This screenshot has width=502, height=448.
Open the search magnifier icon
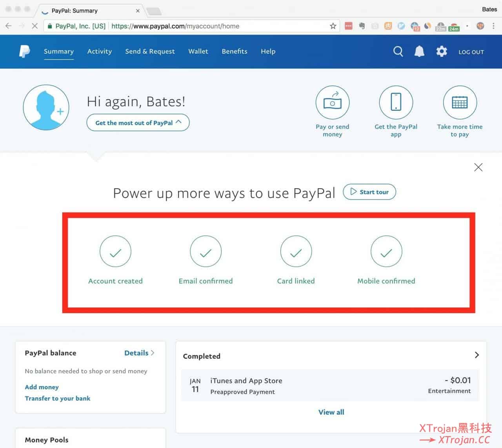coord(398,51)
